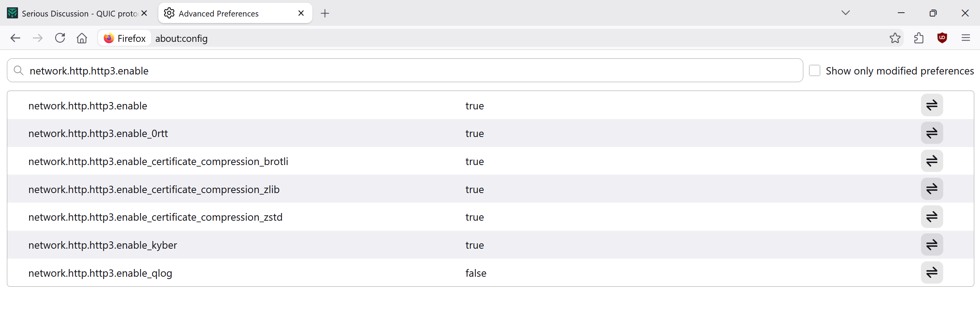This screenshot has height=322, width=980.
Task: Expand the list all tabs dropdown
Action: (845, 13)
